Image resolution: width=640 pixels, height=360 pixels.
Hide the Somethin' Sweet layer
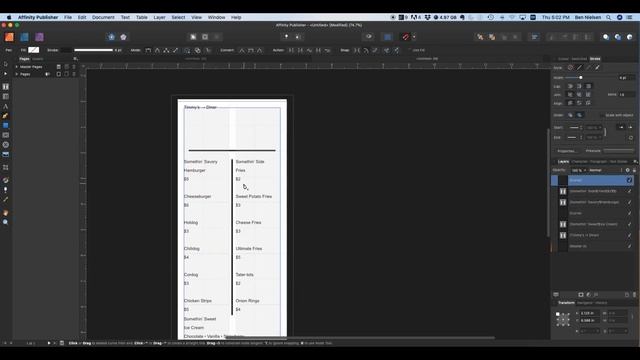[x=629, y=224]
